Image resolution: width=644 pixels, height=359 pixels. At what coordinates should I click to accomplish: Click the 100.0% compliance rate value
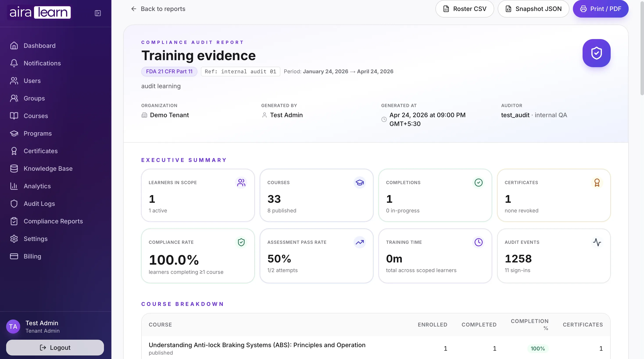click(x=174, y=260)
